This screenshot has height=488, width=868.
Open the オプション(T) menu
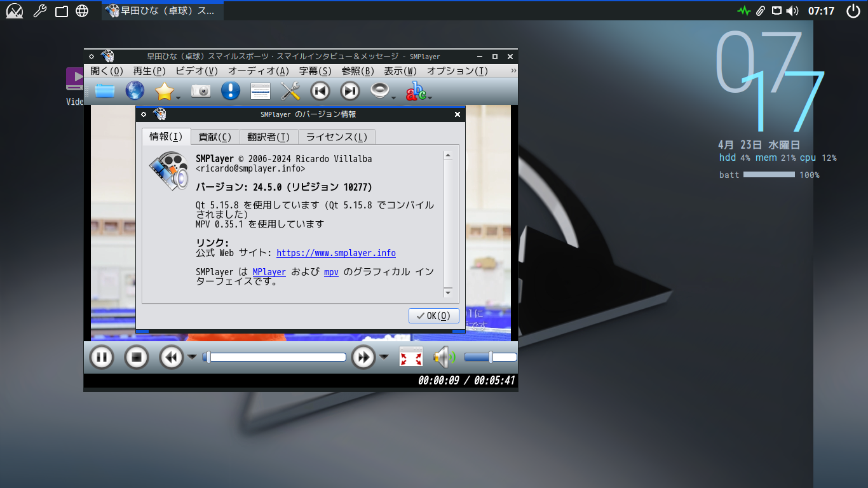458,71
